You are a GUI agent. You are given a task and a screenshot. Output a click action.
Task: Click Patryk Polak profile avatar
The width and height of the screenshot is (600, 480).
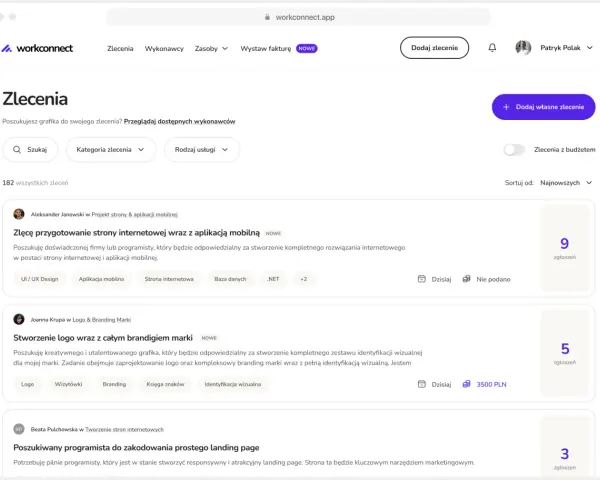[523, 48]
